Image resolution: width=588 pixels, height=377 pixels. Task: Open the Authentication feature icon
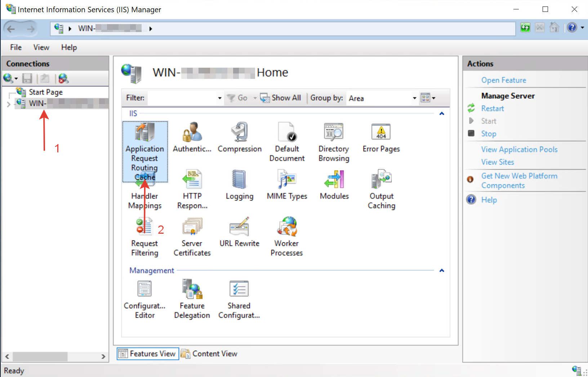pos(192,137)
